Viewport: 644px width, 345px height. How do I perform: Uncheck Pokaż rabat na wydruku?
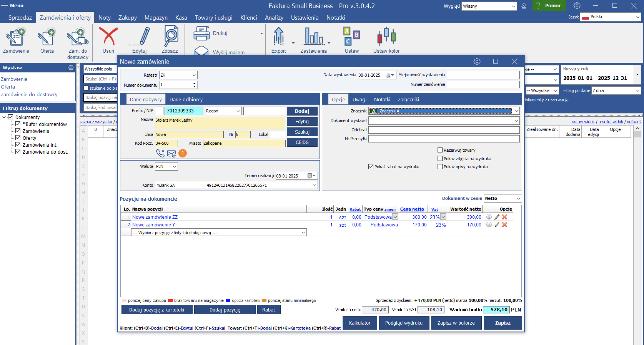tap(371, 167)
